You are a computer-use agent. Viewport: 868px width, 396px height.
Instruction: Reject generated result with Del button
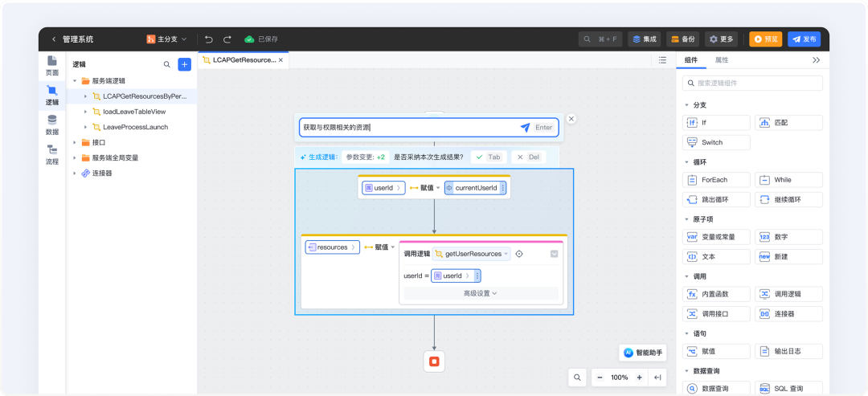point(528,157)
